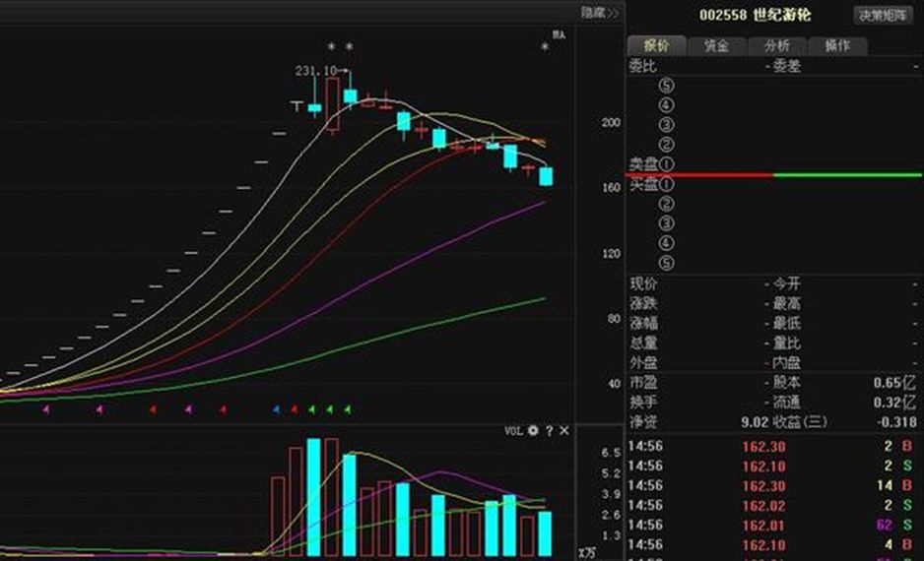Click the 流通 value 0.32亿
This screenshot has width=924, height=561.
tap(894, 403)
